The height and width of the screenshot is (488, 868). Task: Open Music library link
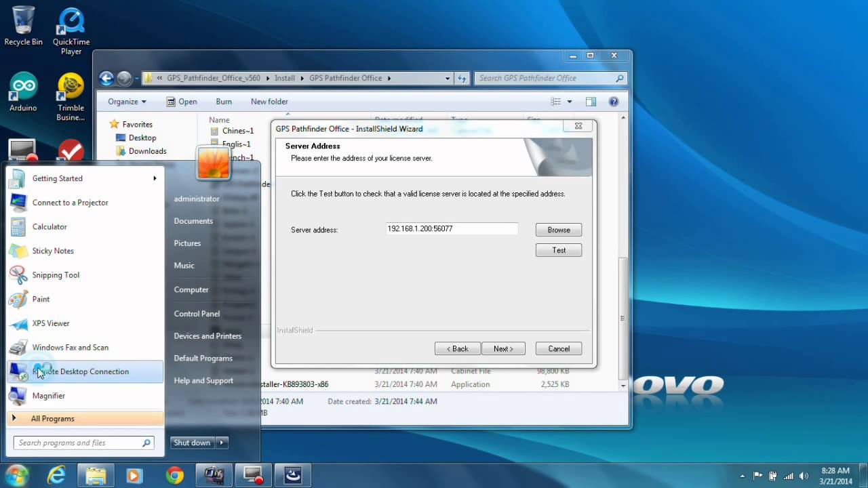(184, 266)
